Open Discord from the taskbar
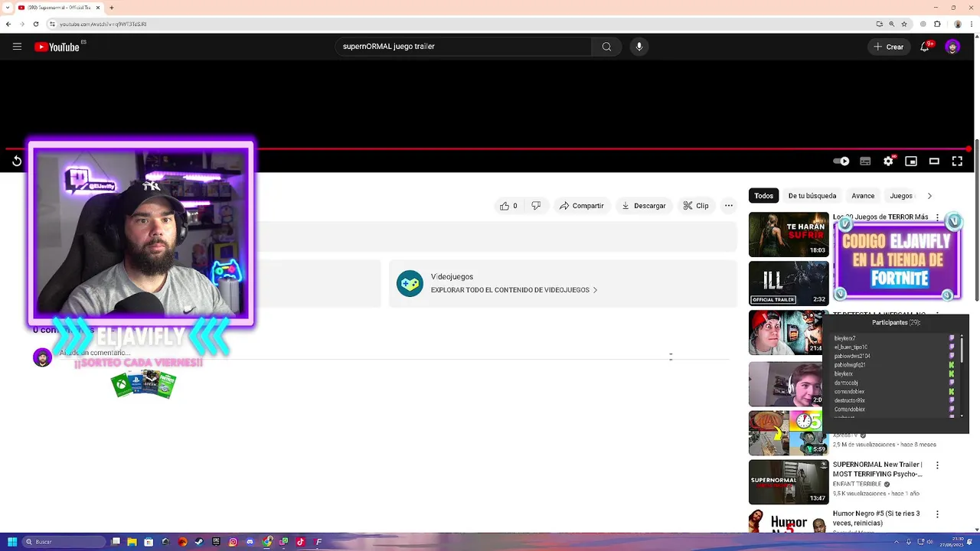 click(x=250, y=542)
